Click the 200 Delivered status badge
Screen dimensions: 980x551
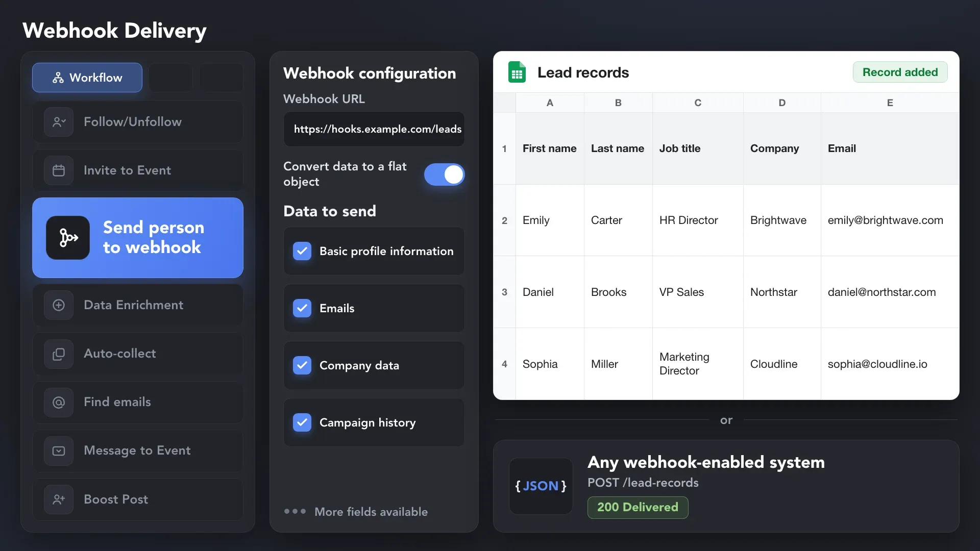pos(638,507)
